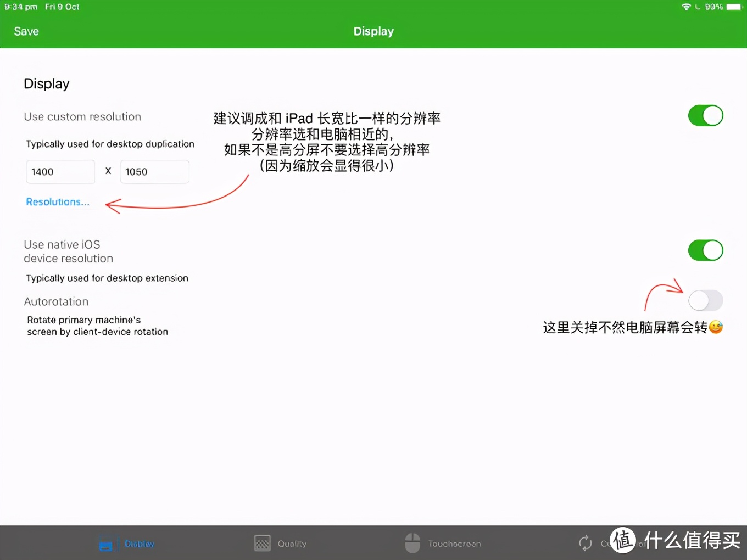Click the sync arrows icon on bottom bar
This screenshot has width=747, height=560.
click(585, 543)
